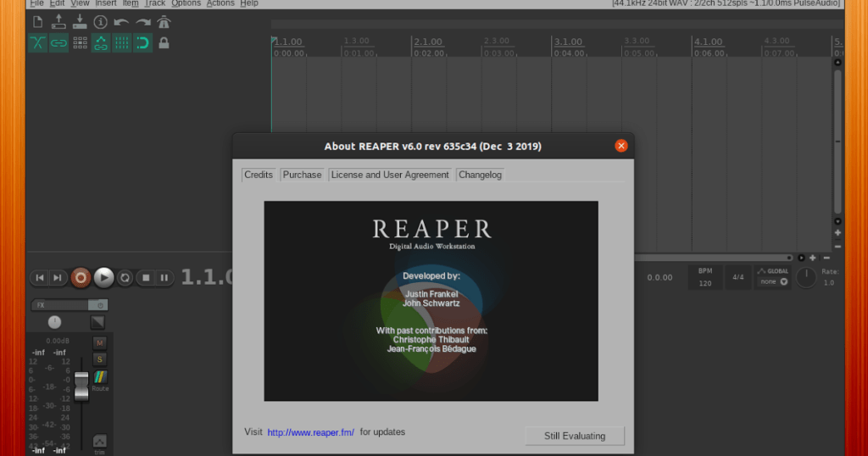This screenshot has width=868, height=456.
Task: Go to project start transport button
Action: tap(39, 278)
